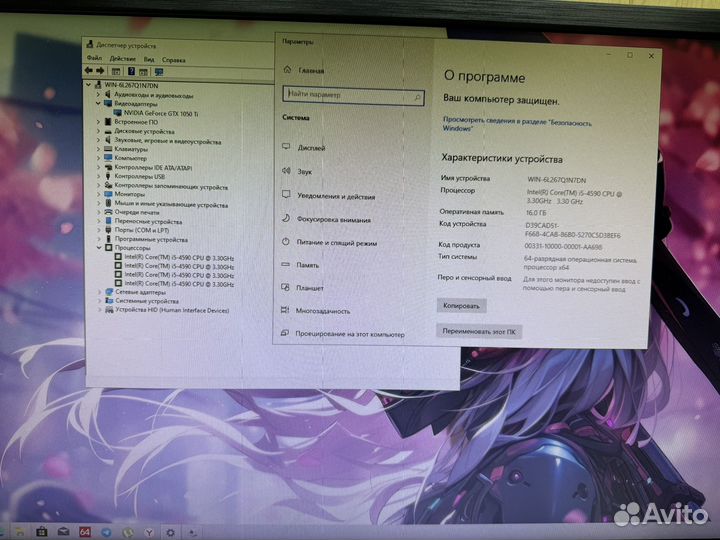Viewport: 720px width, 540px height.
Task: Select Контроллеры IDE ATA/ATAPI row
Action: 148,168
